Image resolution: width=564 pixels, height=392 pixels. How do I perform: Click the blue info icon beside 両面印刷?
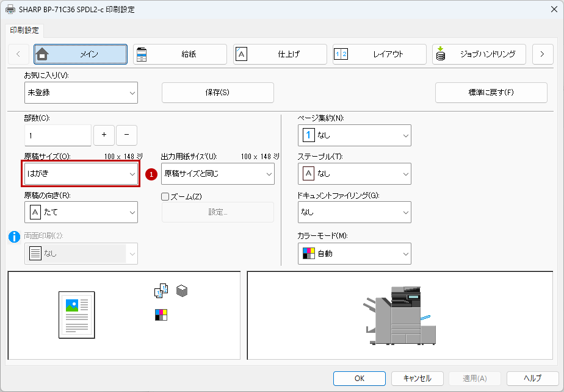point(15,237)
